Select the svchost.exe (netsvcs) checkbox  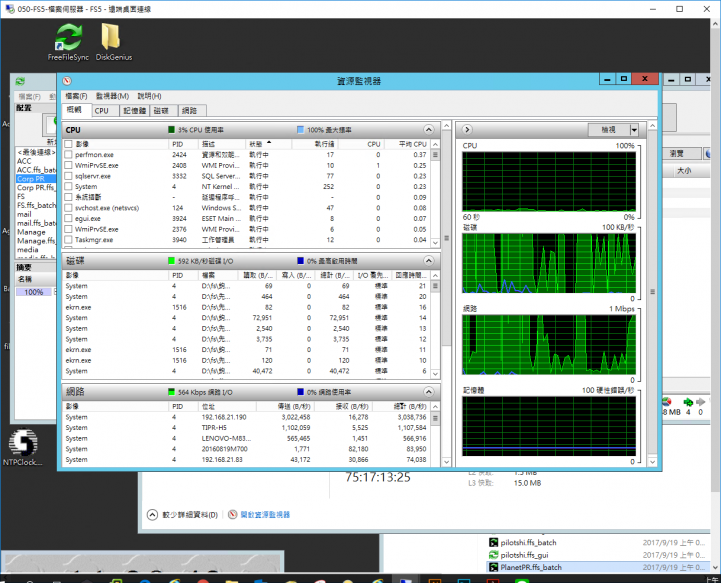(68, 208)
